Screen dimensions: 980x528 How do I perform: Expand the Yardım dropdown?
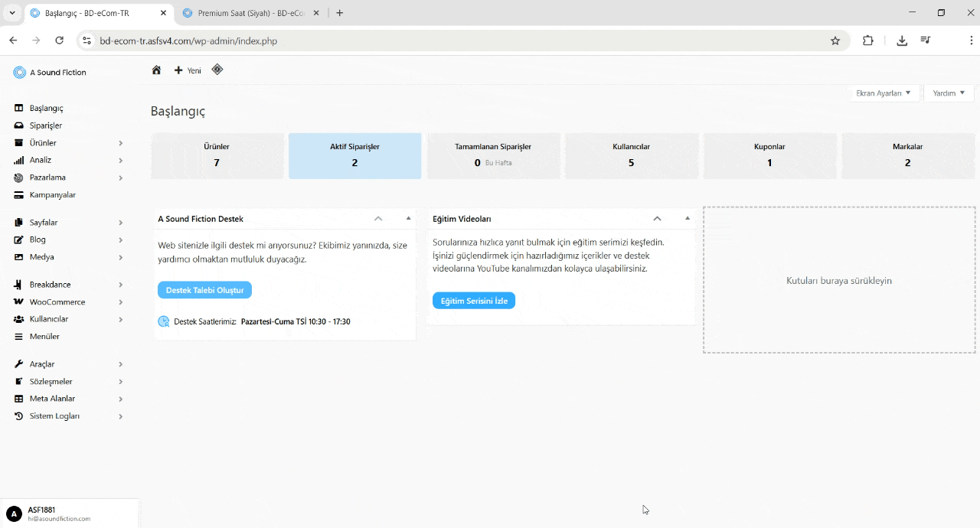pos(949,93)
